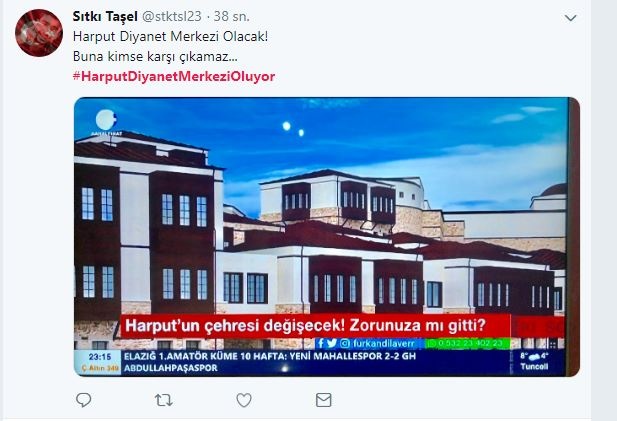Open the tweet via the 38 sn. timestamp

click(231, 17)
